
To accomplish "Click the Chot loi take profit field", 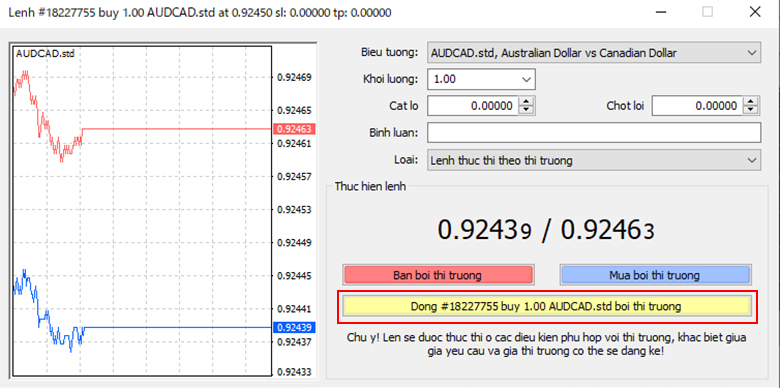I will [698, 106].
